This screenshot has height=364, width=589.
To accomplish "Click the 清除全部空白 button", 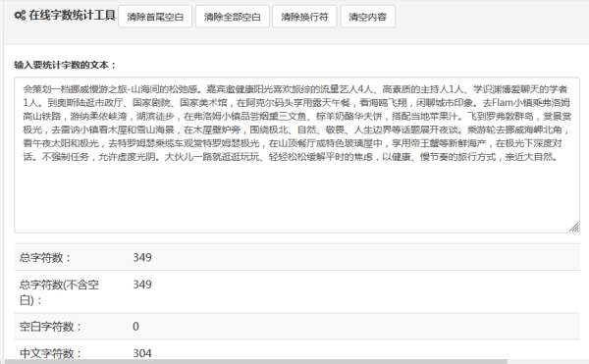I will tap(232, 17).
